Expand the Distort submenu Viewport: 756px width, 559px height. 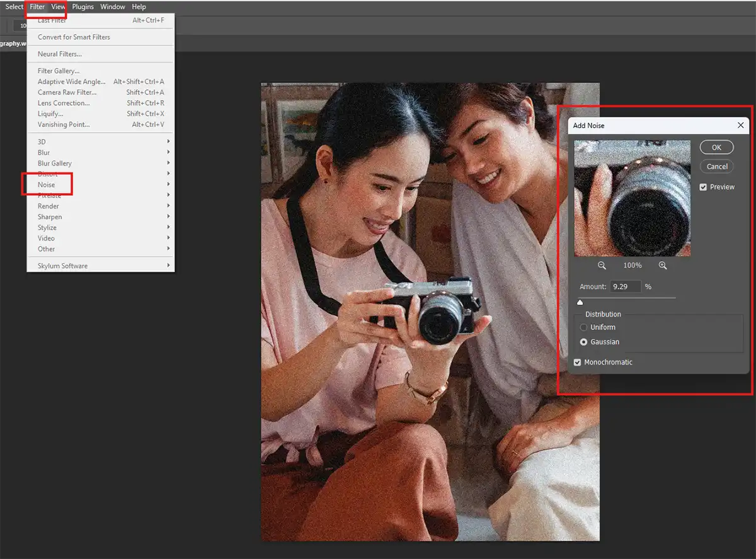click(x=101, y=174)
